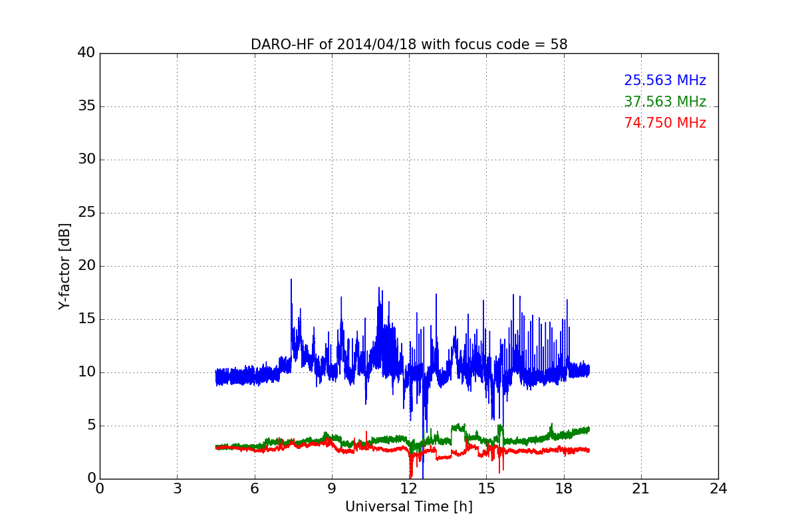The height and width of the screenshot is (532, 798).
Task: Click x-axis tick label 9
Action: [332, 489]
